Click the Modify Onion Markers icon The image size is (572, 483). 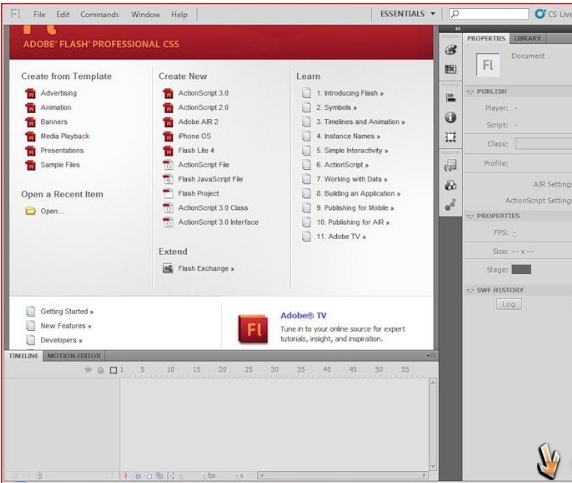[170, 476]
